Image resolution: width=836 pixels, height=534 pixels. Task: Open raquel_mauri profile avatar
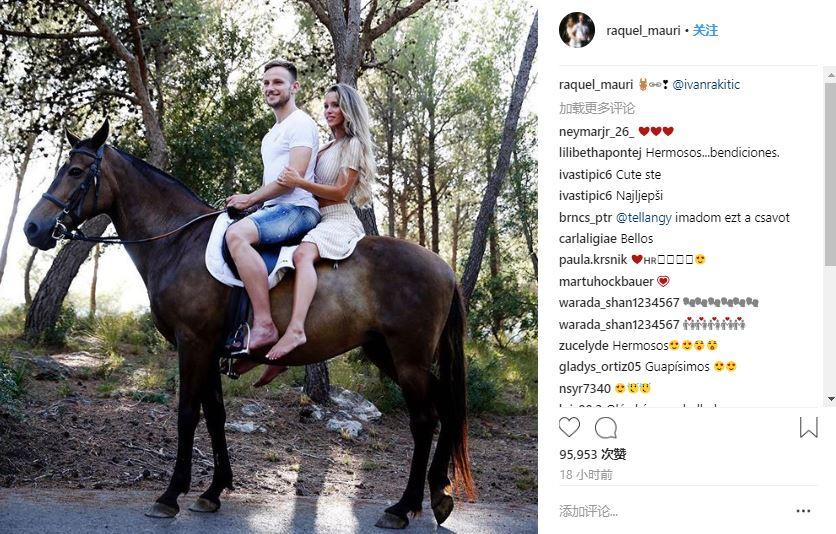point(576,30)
